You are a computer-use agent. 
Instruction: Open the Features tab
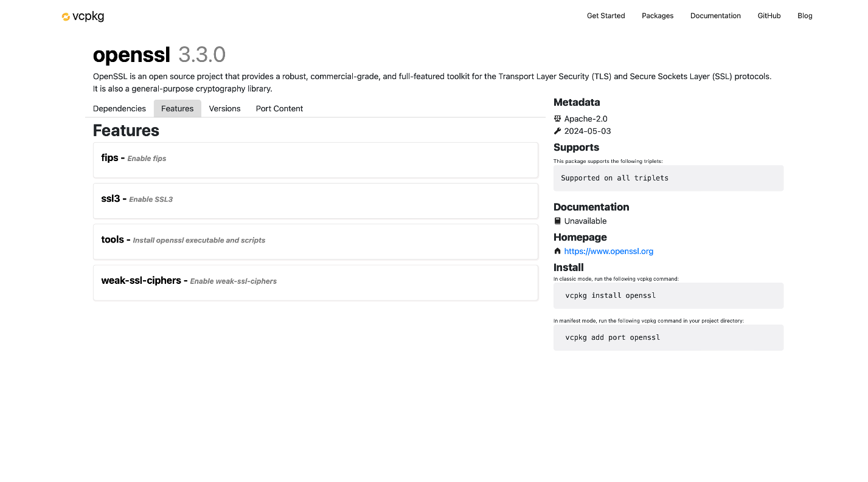point(177,108)
